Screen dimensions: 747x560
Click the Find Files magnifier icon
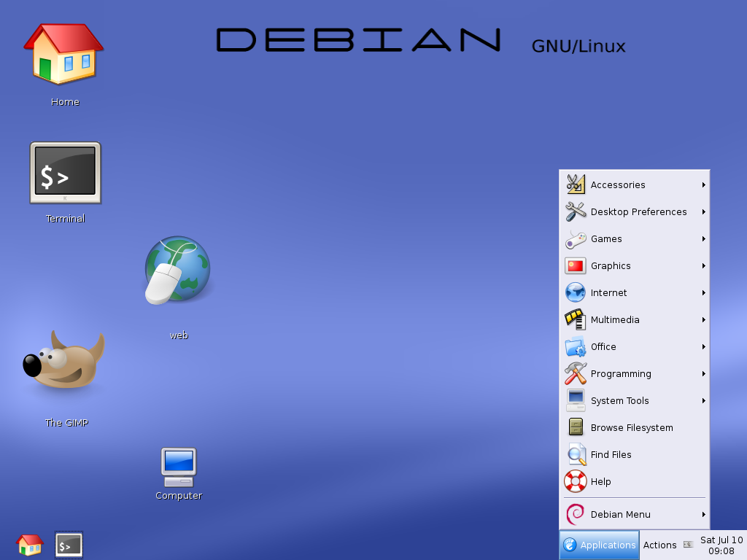pos(576,454)
